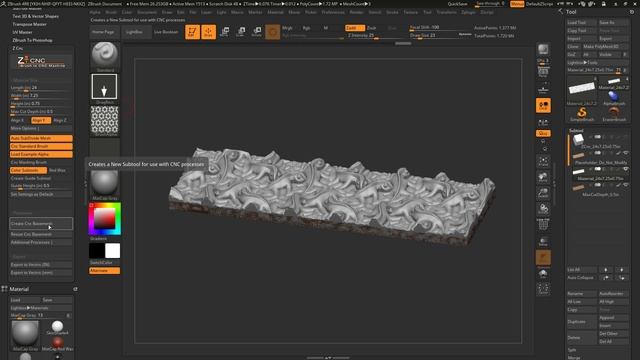640x360 pixels.
Task: Click Create Guide Subtool button
Action: (41, 178)
